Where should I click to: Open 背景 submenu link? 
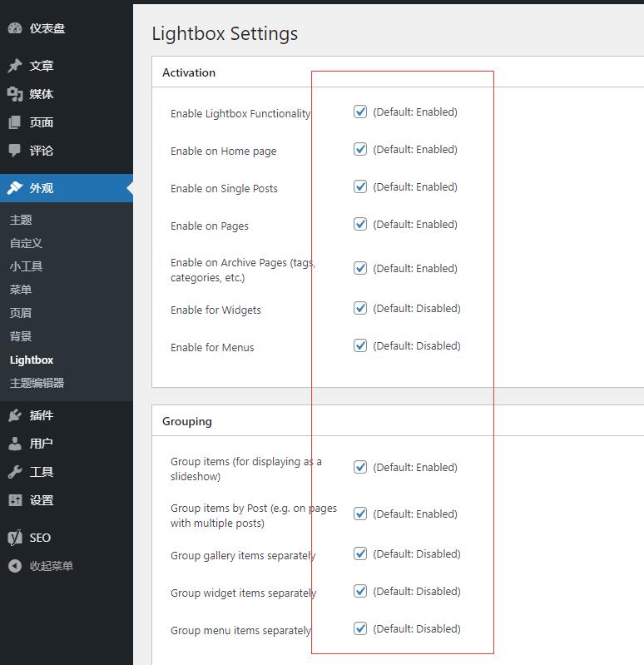[21, 336]
